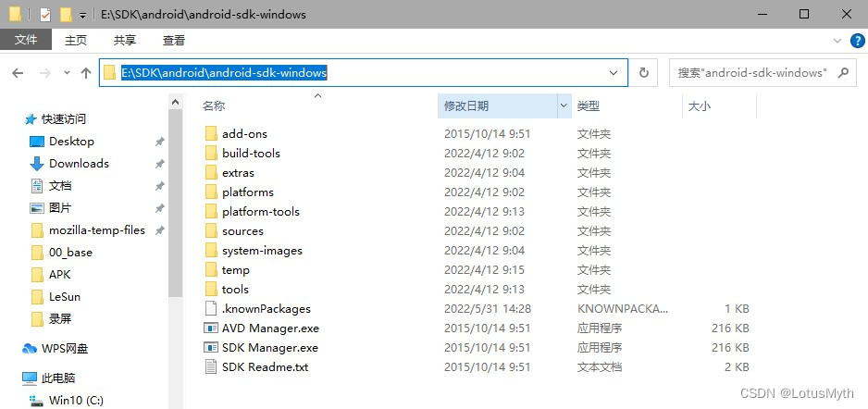Select the build-tools folder icon

(x=211, y=153)
